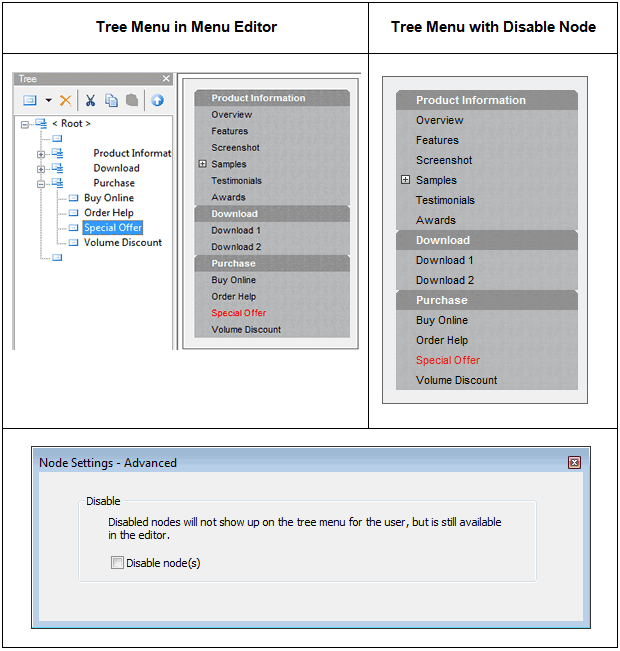This screenshot has width=620, height=651.
Task: Select Product Information in the Tree panel
Action: click(x=132, y=153)
